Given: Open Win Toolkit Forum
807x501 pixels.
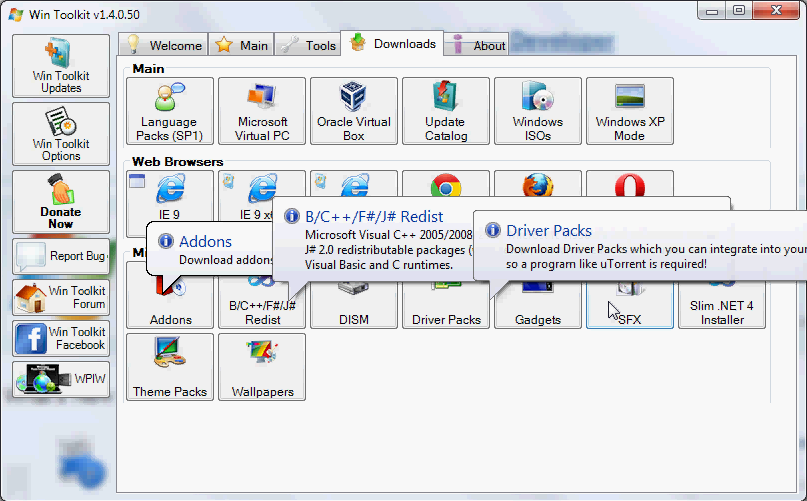Looking at the screenshot, I should click(x=61, y=298).
